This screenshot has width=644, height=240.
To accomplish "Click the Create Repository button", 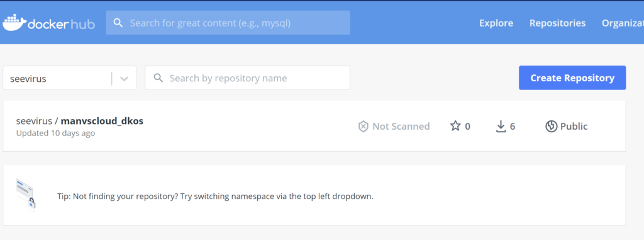I will pos(572,78).
